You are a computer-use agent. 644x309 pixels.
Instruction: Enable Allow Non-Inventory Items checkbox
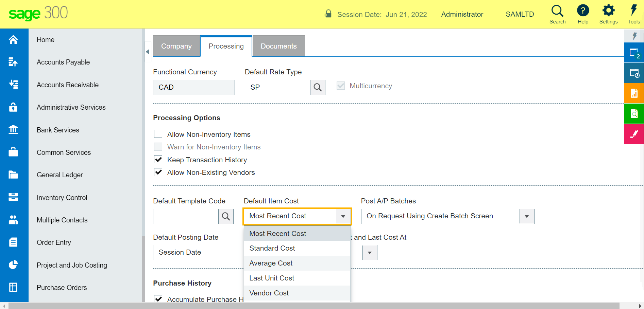pos(158,134)
